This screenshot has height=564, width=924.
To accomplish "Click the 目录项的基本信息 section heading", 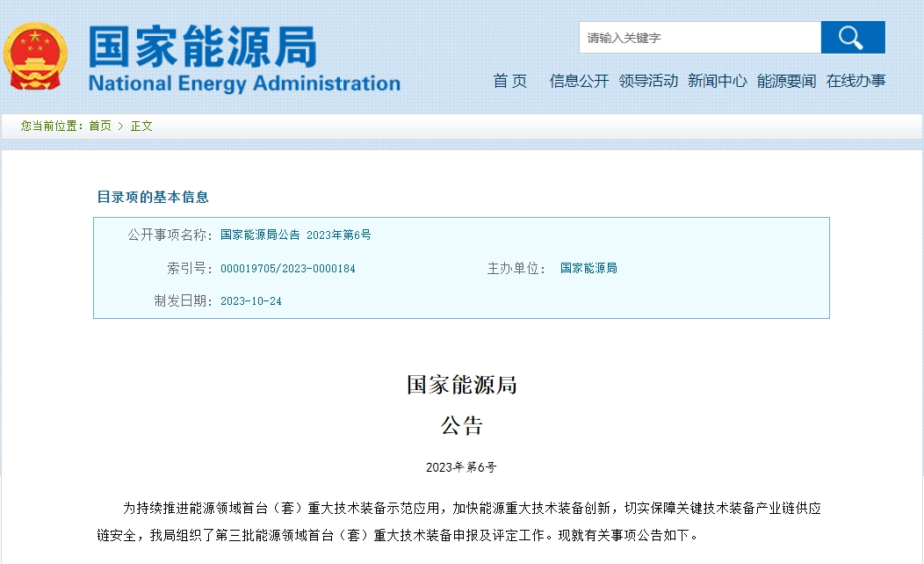I will pyautogui.click(x=153, y=197).
